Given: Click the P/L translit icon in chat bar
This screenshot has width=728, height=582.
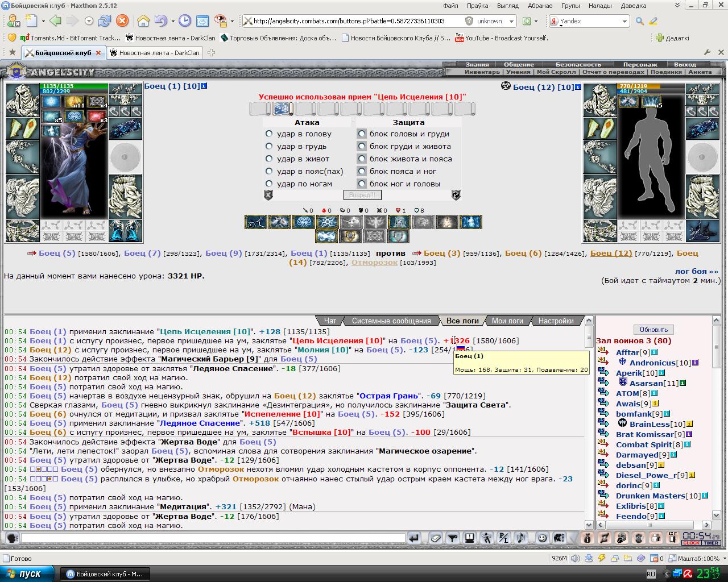Looking at the screenshot, I should 504,538.
